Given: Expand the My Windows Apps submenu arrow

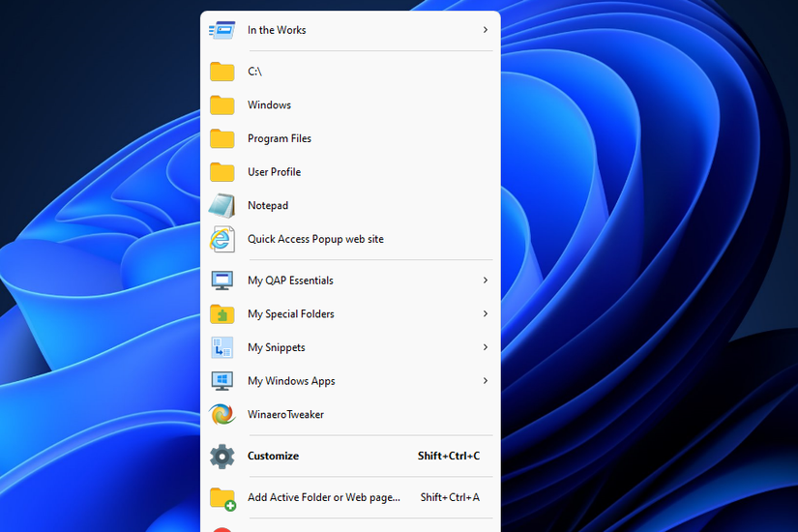Looking at the screenshot, I should 486,381.
